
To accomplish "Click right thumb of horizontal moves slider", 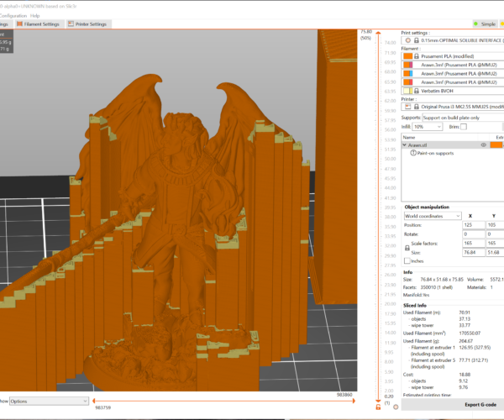I will (354, 401).
